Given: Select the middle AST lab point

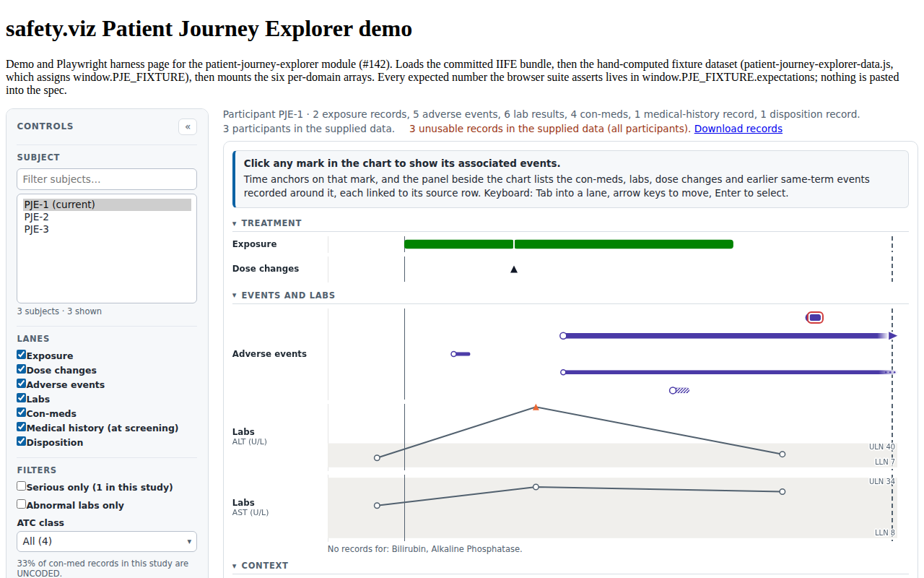Looking at the screenshot, I should click(x=536, y=487).
